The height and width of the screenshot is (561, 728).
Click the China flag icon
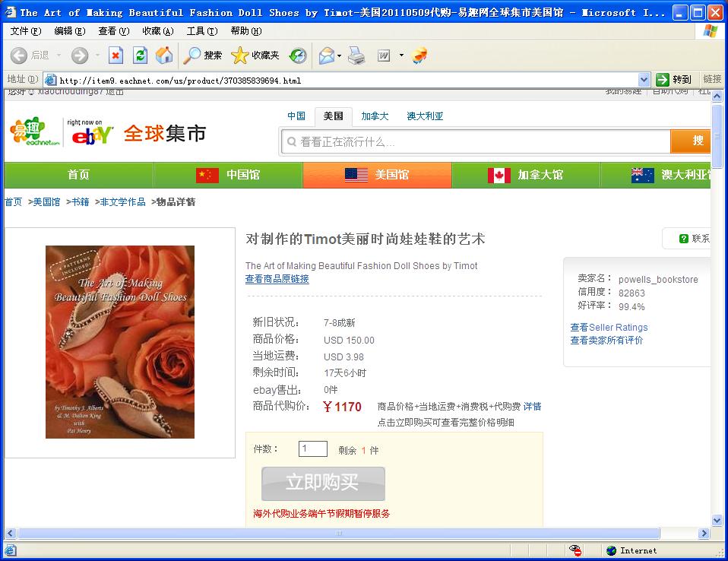pos(207,175)
